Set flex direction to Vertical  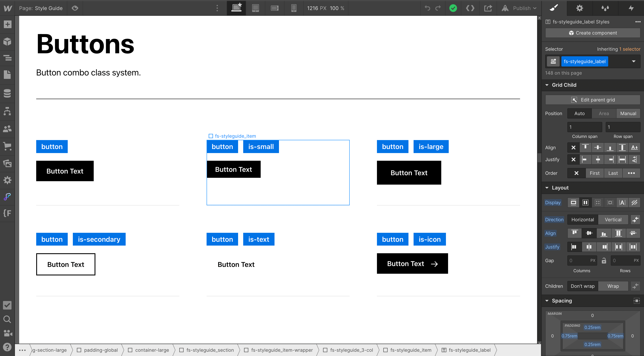tap(613, 219)
